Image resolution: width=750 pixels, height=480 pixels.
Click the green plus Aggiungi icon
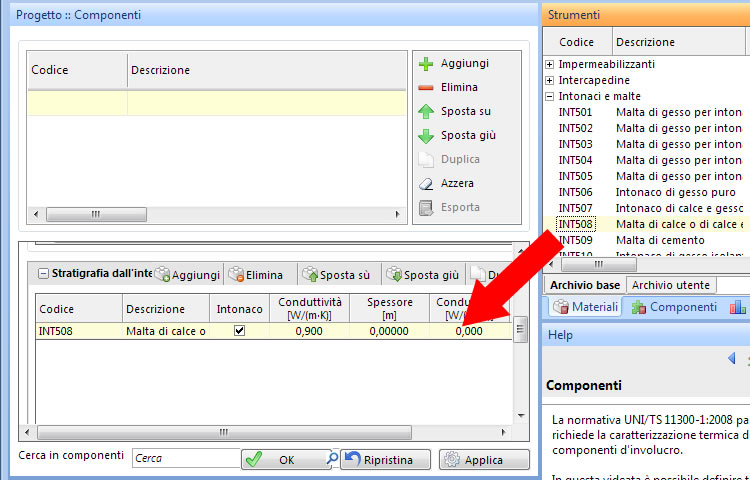(x=425, y=64)
